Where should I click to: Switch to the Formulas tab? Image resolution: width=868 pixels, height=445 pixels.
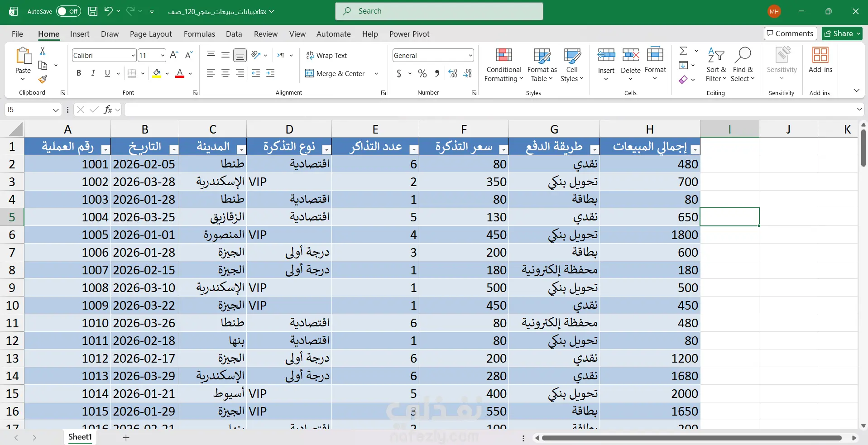coord(199,34)
